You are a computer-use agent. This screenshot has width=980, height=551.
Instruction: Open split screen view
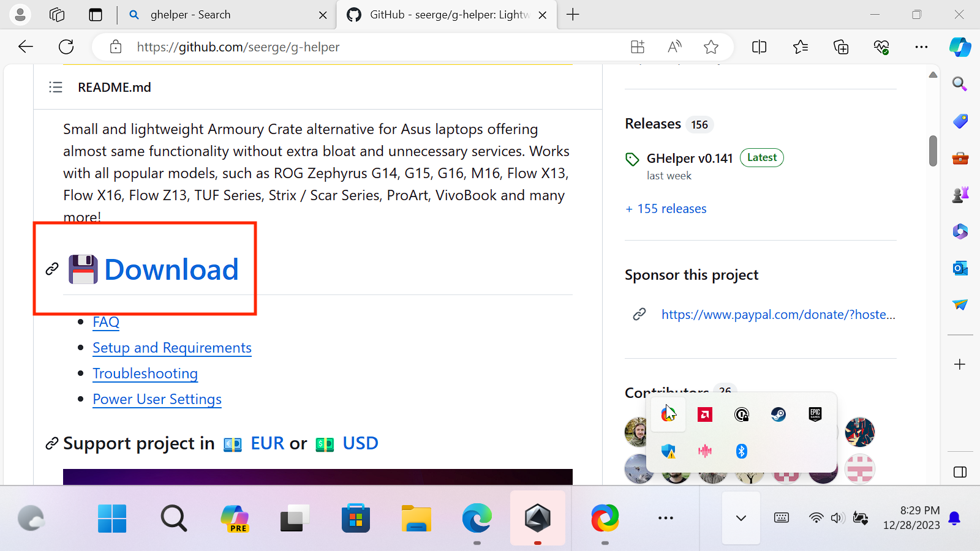(x=759, y=47)
